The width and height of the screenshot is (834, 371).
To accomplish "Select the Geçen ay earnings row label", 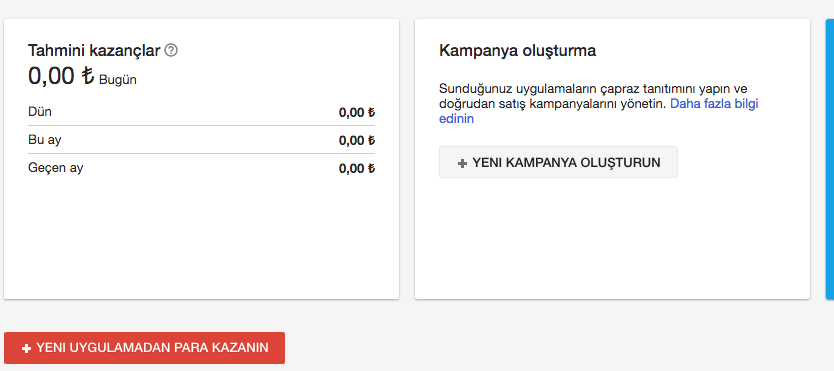I will tap(56, 168).
